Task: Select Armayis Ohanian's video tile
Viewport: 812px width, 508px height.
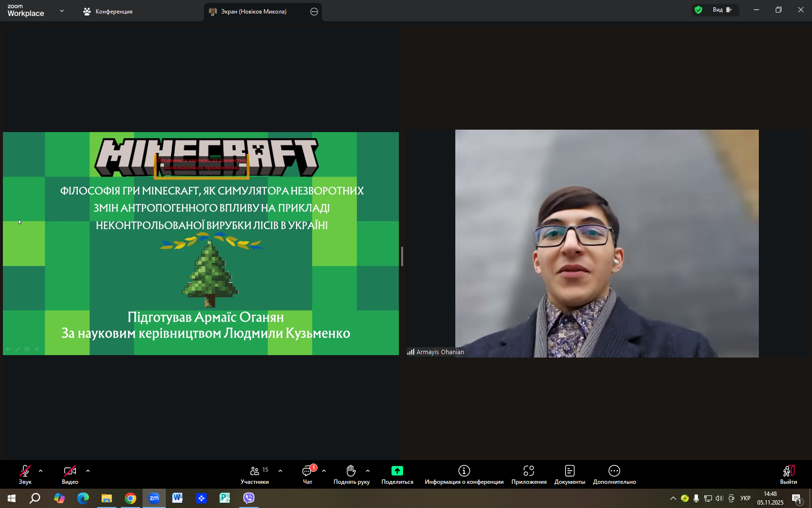Action: pos(607,243)
